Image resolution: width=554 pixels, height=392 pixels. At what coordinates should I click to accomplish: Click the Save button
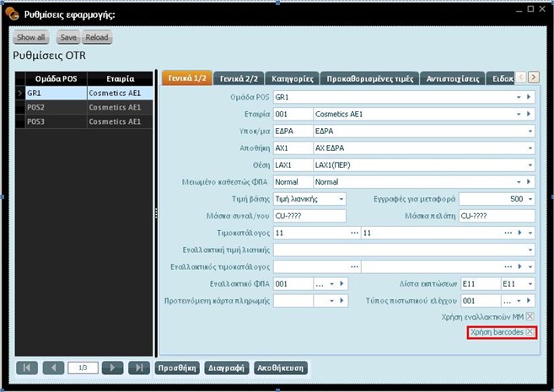point(68,37)
